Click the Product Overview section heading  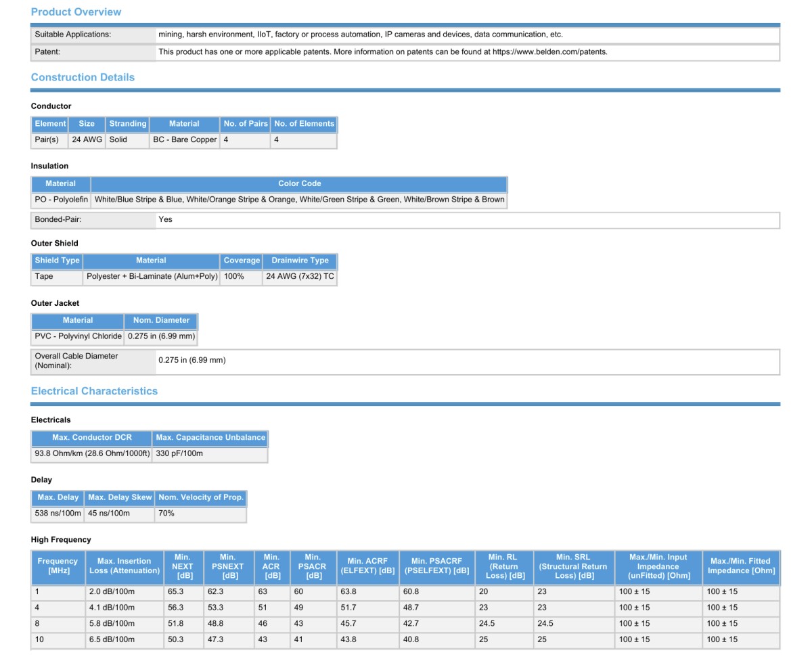76,12
